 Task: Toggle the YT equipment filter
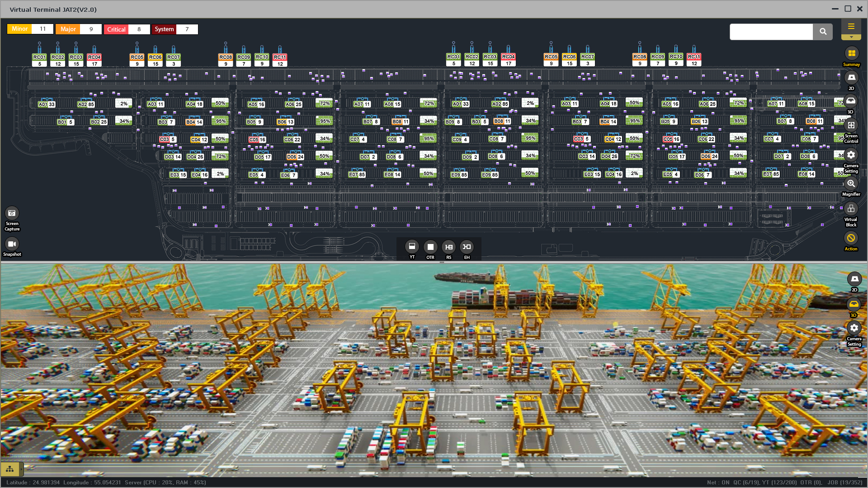[x=412, y=247]
